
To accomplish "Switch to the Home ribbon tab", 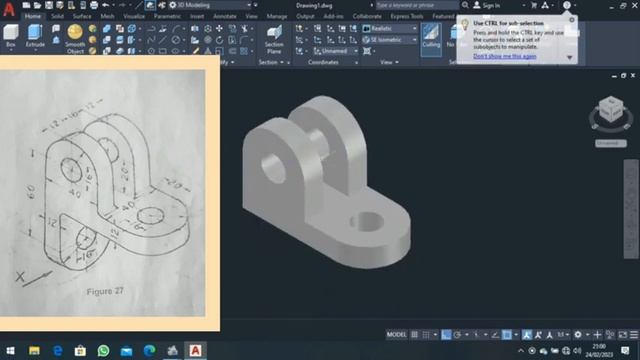I will click(33, 16).
